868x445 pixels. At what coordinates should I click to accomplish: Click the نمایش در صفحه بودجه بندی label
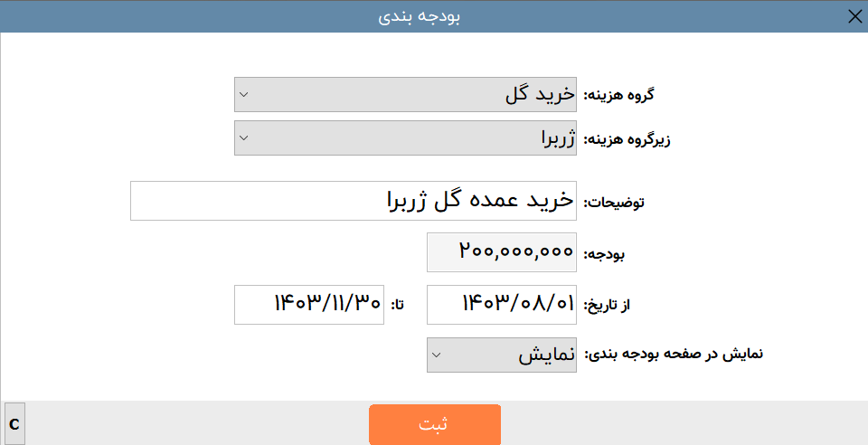(x=673, y=354)
